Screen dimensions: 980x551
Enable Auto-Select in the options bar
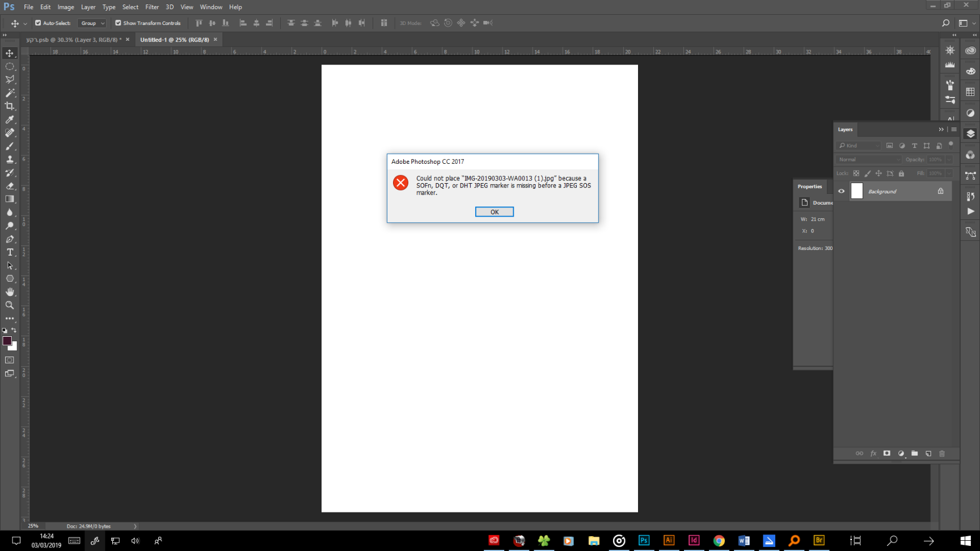point(37,23)
